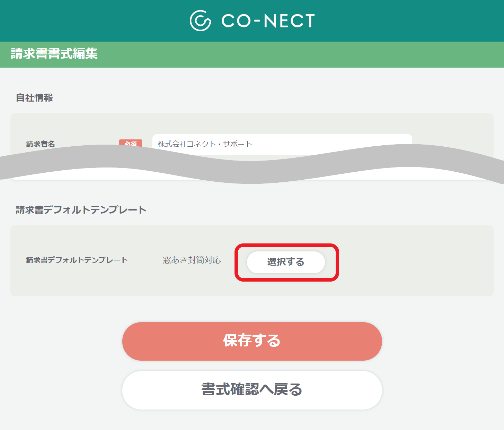Click the 書式確認へ戻る back button
This screenshot has height=430, width=504.
coord(252,390)
